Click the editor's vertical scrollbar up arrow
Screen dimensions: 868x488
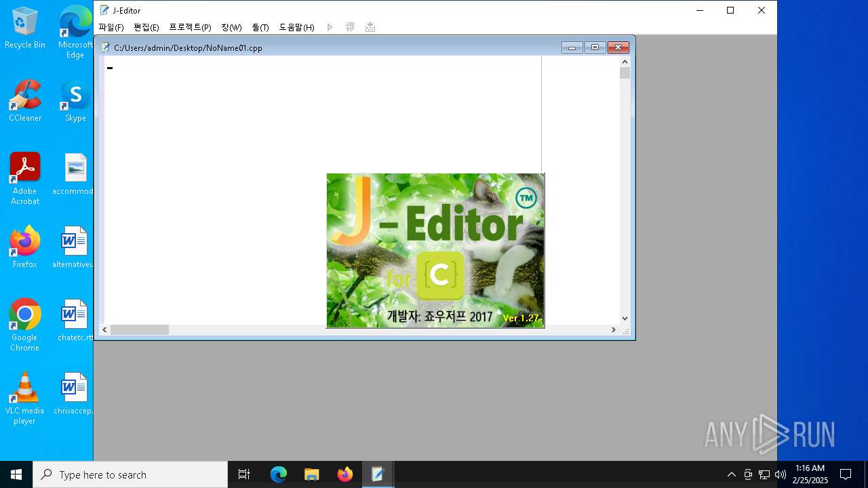point(625,62)
